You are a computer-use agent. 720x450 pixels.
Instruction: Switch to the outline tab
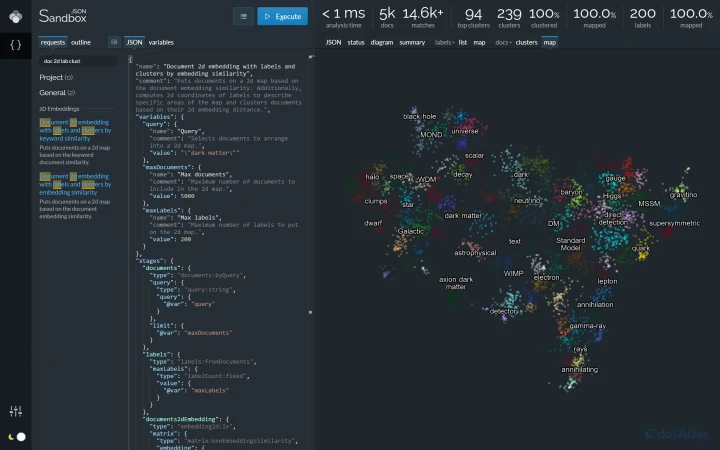point(81,42)
